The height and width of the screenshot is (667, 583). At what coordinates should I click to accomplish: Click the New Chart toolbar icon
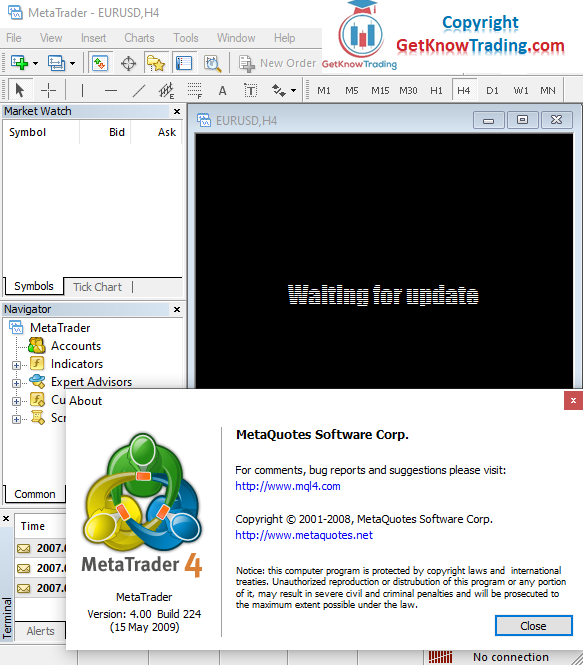(19, 63)
